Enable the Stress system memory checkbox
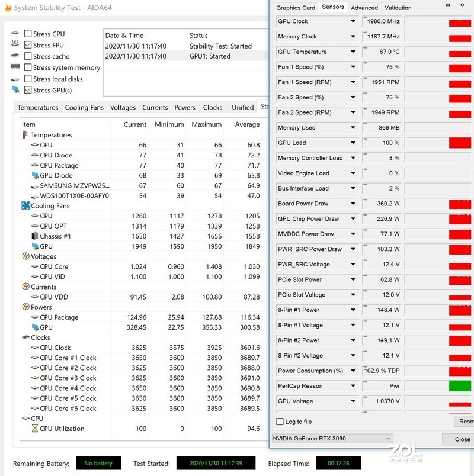Image resolution: width=474 pixels, height=476 pixels. pos(28,67)
